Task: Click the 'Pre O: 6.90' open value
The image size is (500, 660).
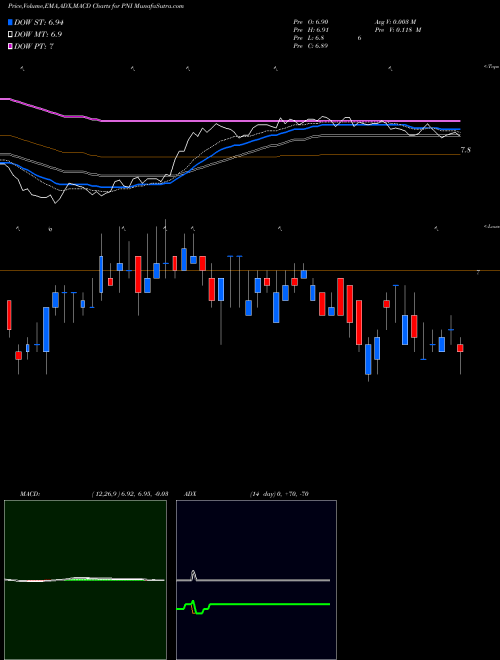Action: (x=311, y=21)
